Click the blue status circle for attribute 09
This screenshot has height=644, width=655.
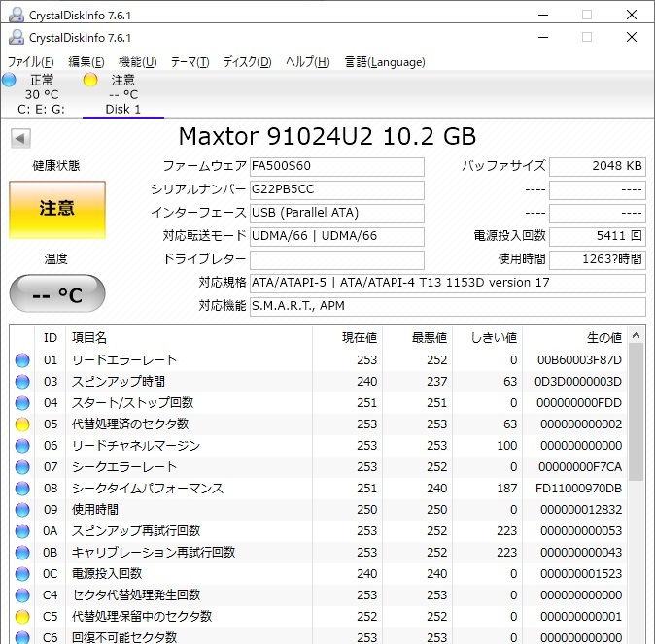tap(22, 510)
